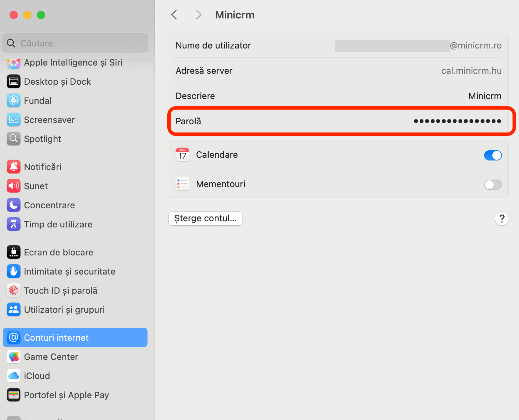
Task: Click the Sunet speaker icon
Action: (x=14, y=186)
